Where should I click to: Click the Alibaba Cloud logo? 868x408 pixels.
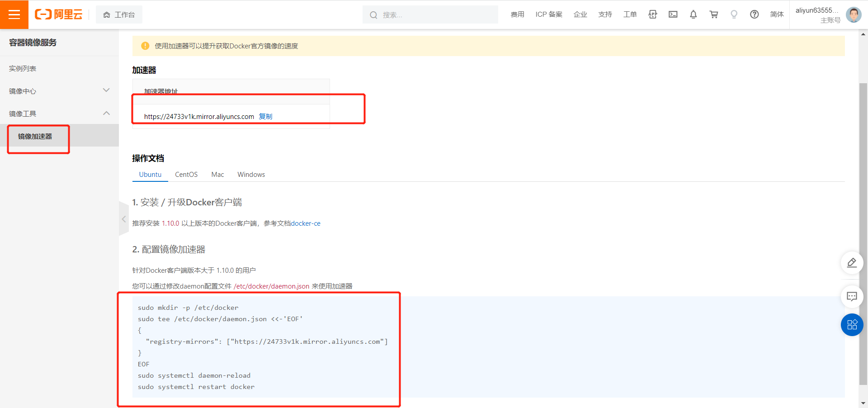coord(59,14)
